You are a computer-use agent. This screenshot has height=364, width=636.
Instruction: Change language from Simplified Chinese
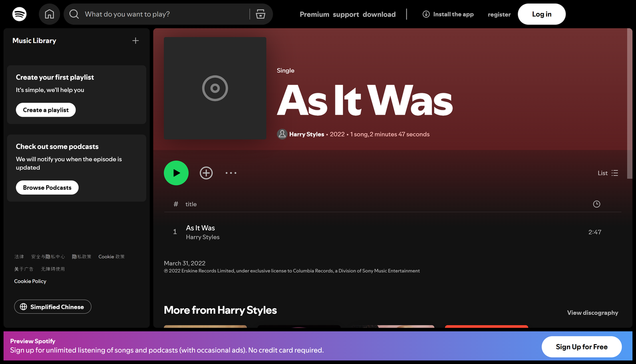[53, 307]
